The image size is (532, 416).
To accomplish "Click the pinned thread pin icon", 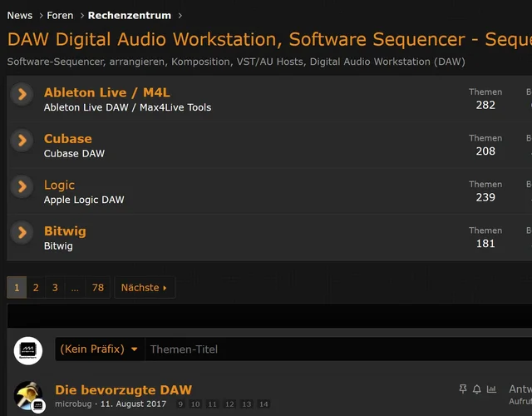I will [x=463, y=389].
